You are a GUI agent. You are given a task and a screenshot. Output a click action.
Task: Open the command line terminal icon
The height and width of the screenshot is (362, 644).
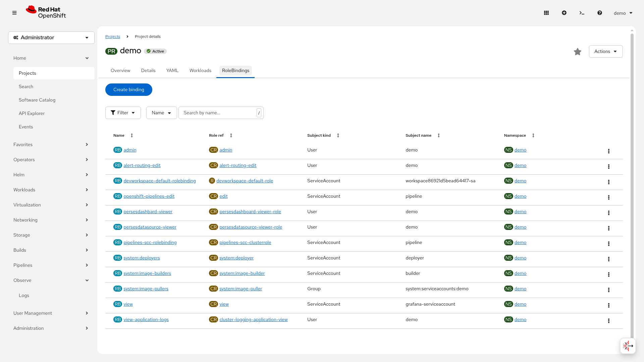[582, 13]
